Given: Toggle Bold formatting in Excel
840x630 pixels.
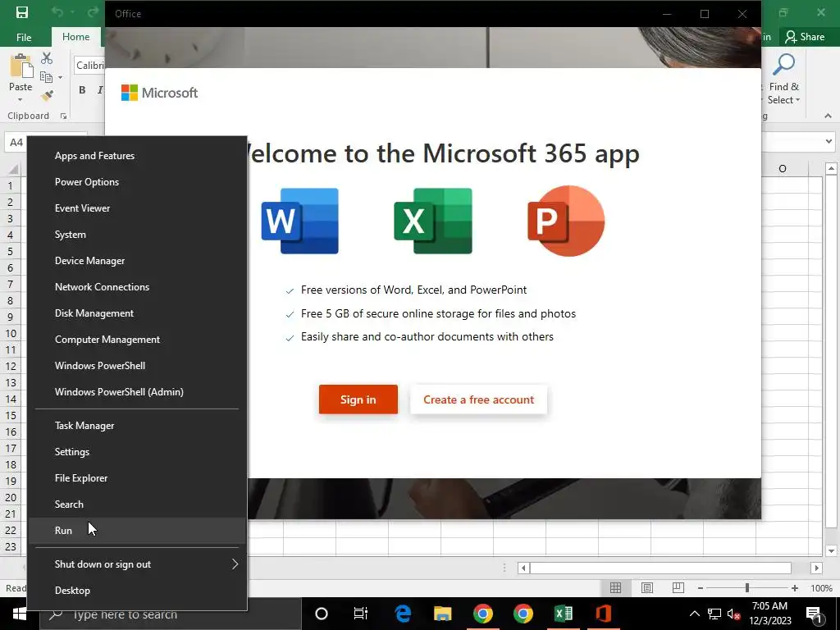Looking at the screenshot, I should point(82,90).
